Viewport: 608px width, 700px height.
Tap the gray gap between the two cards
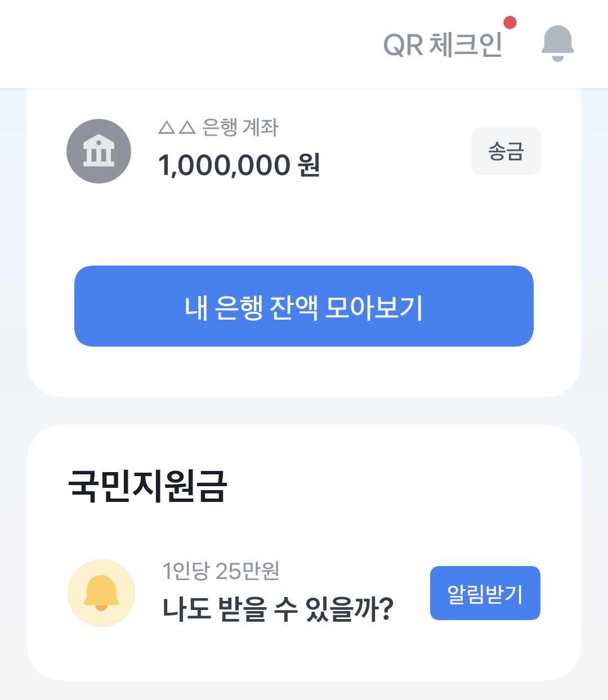tap(304, 411)
